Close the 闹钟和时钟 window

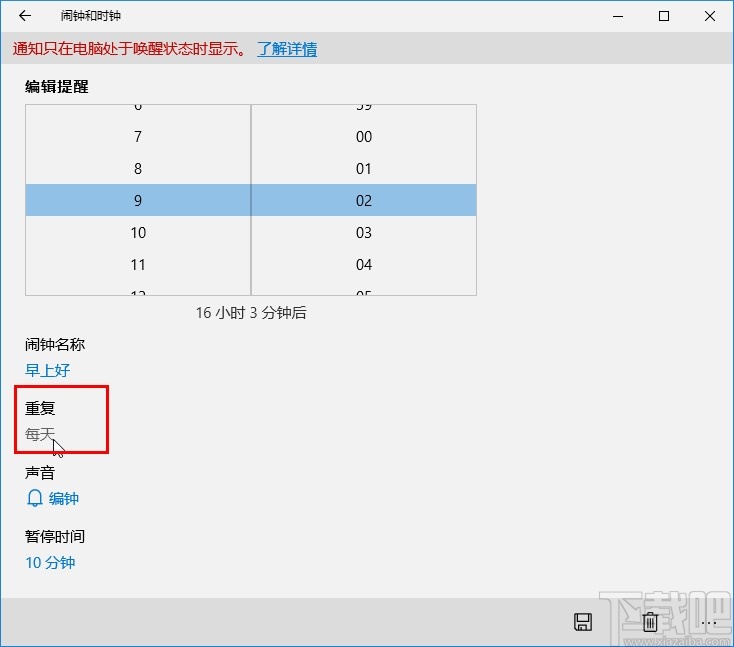[x=710, y=16]
